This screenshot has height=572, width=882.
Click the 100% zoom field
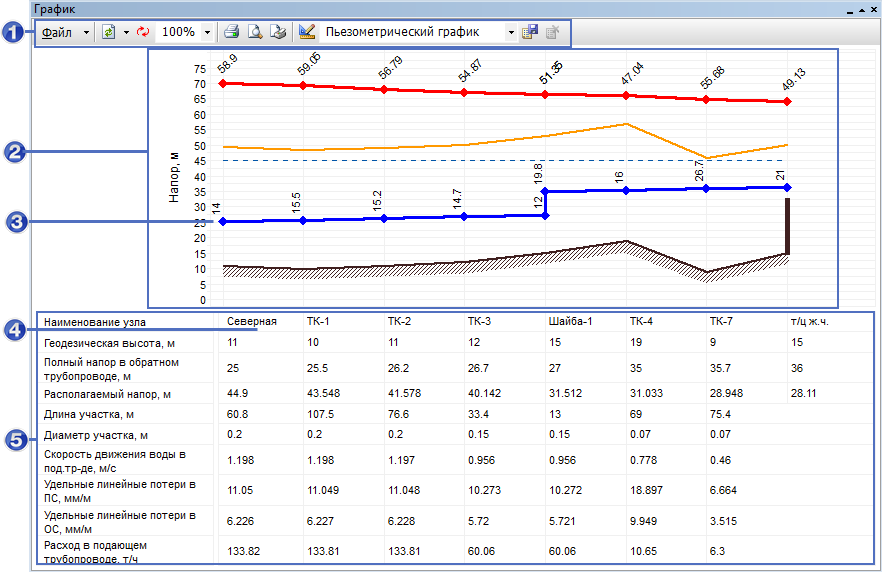tap(178, 32)
